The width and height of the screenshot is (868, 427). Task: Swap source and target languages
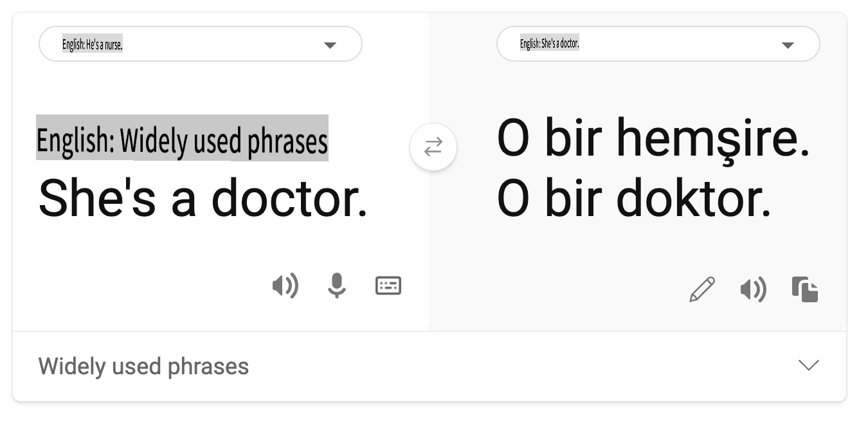433,147
